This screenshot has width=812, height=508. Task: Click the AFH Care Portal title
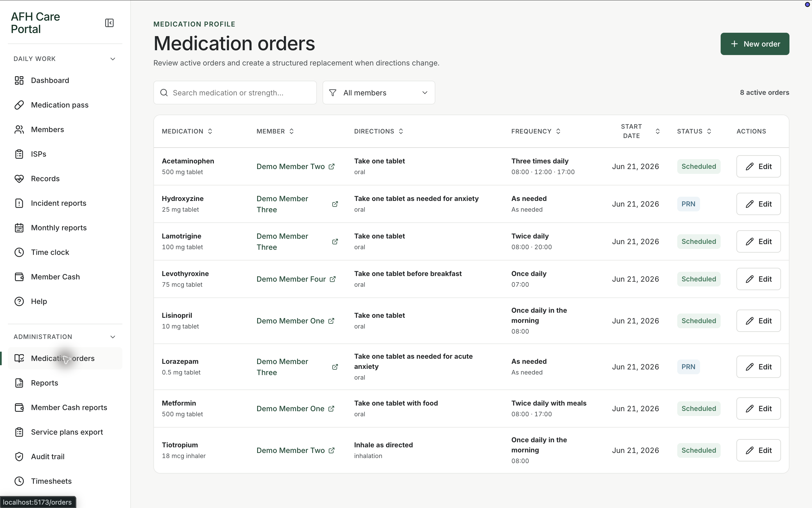[x=35, y=23]
